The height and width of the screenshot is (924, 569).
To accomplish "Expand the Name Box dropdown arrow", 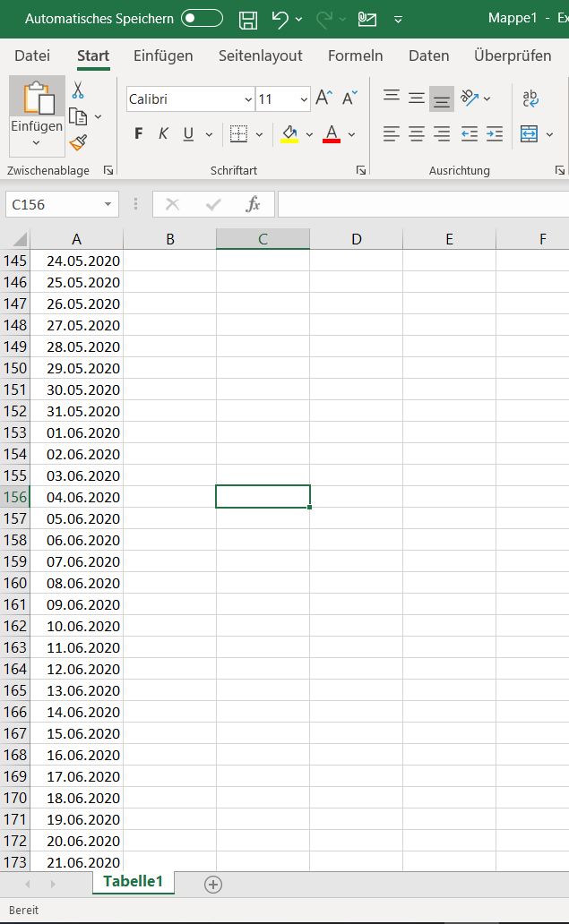I will (108, 204).
